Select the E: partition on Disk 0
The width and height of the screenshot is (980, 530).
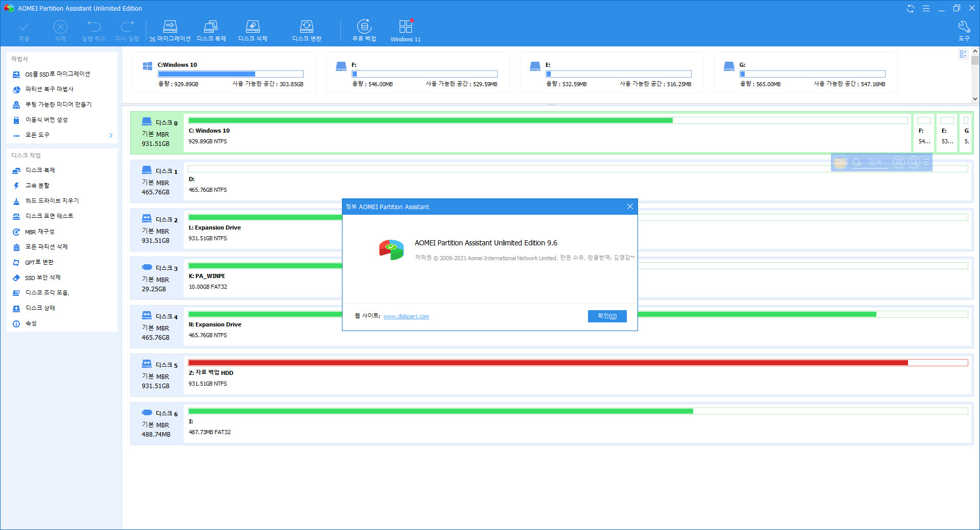(x=947, y=133)
